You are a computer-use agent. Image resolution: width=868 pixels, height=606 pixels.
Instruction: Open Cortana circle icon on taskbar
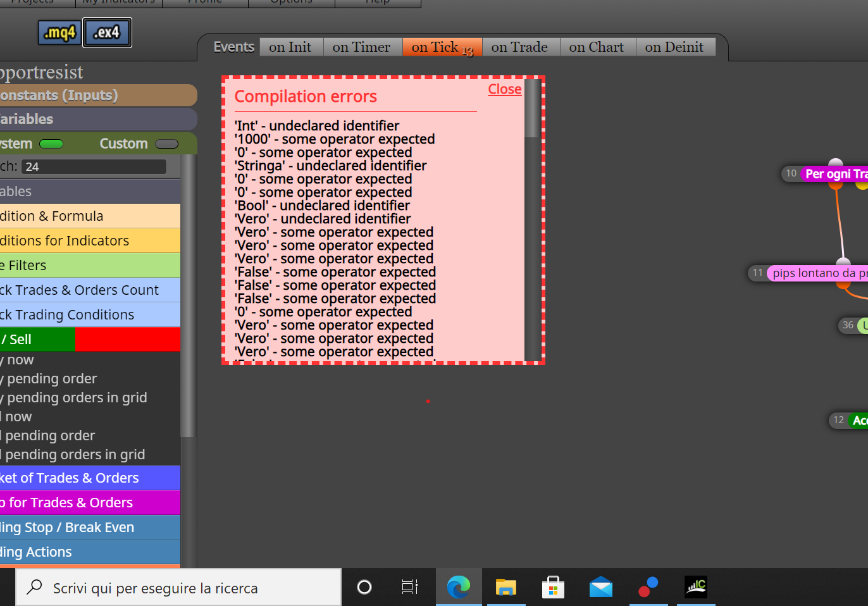pos(364,587)
